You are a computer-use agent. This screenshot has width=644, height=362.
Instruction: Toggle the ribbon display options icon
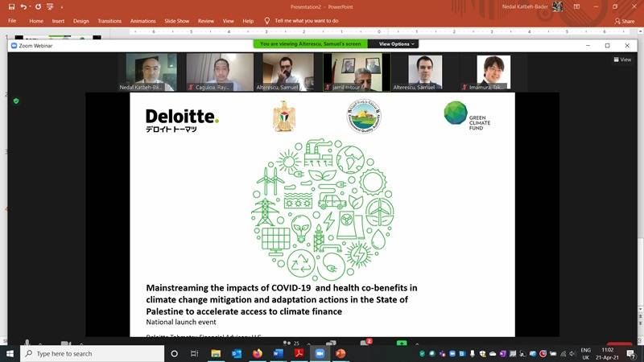576,6
